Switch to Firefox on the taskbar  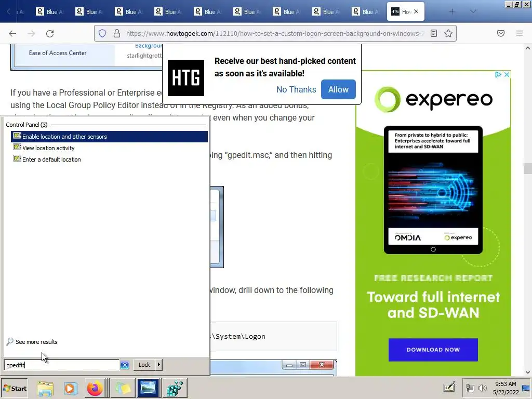pyautogui.click(x=95, y=389)
